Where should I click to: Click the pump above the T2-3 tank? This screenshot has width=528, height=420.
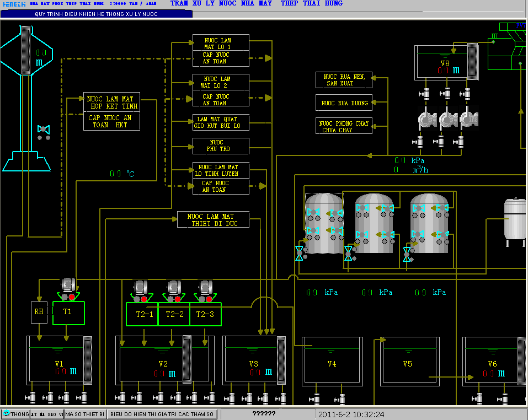coord(205,287)
